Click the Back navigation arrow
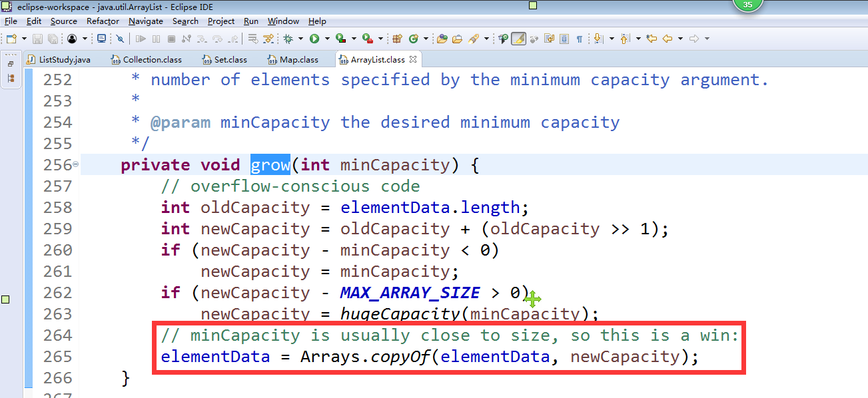This screenshot has height=398, width=868. point(667,39)
